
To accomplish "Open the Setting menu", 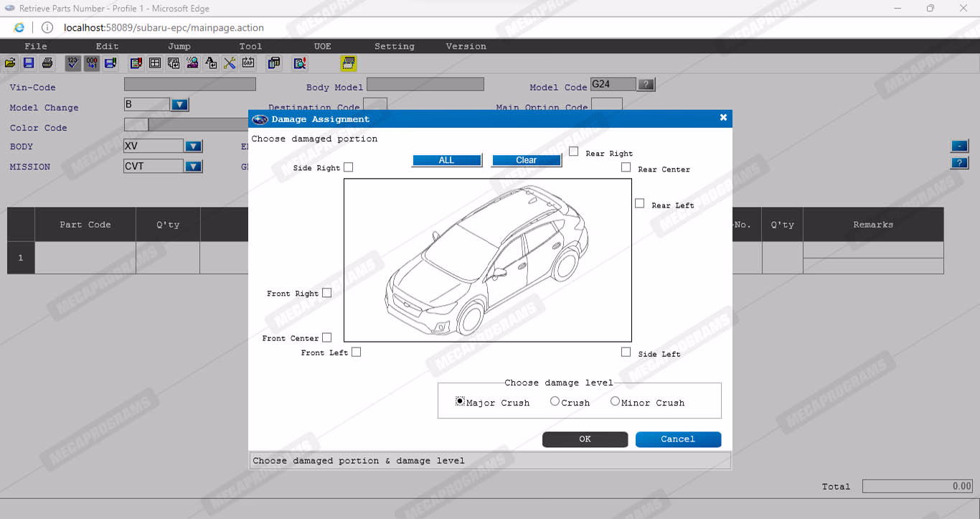I will pos(394,46).
